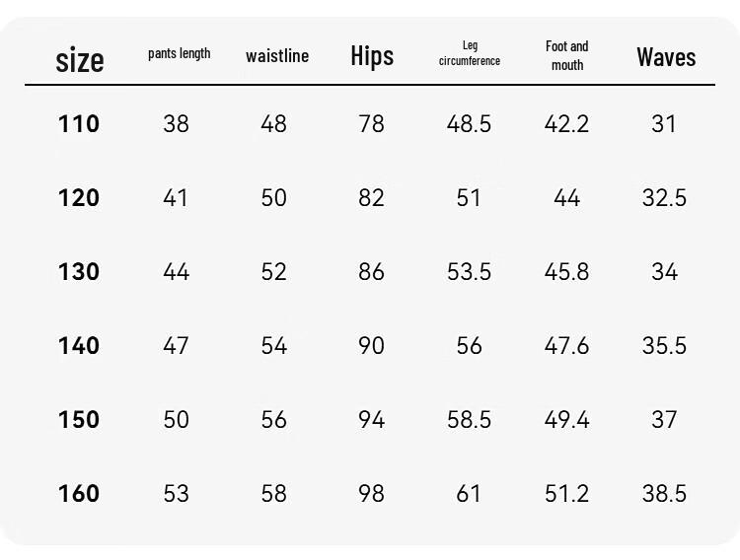Select the 42.2 foot and mouth value
This screenshot has width=740, height=560.
pos(566,124)
